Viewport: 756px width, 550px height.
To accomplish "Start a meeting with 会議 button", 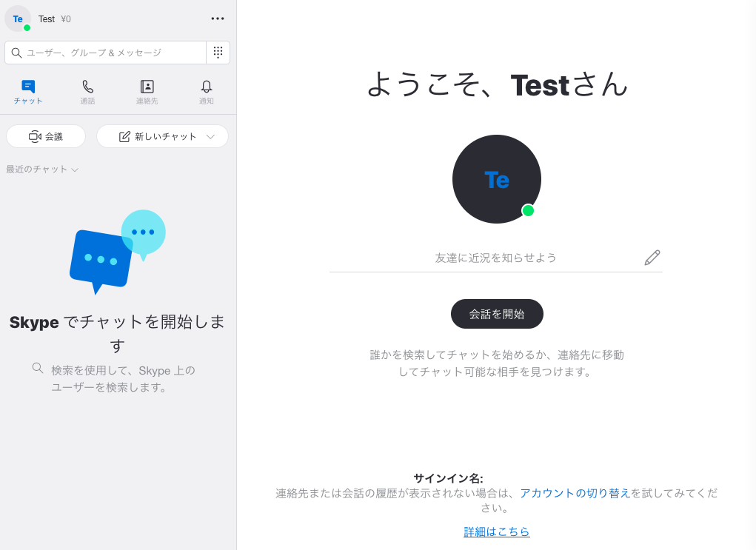I will click(x=46, y=136).
